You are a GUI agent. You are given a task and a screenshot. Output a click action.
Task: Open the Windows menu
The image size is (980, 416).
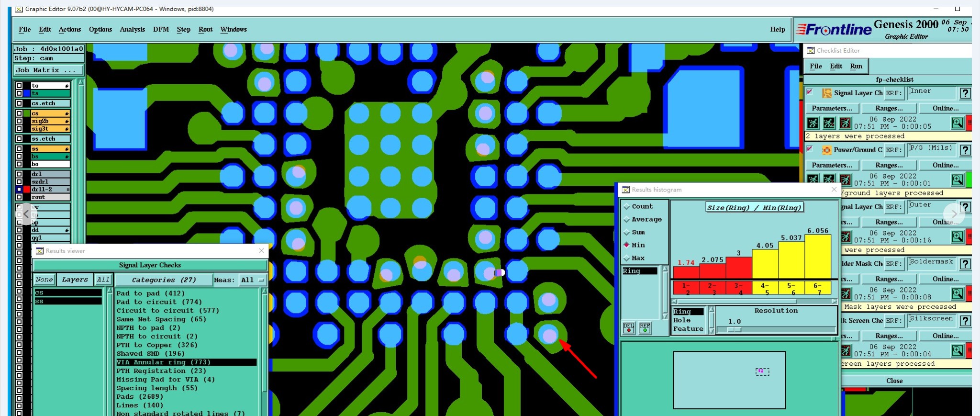point(234,30)
